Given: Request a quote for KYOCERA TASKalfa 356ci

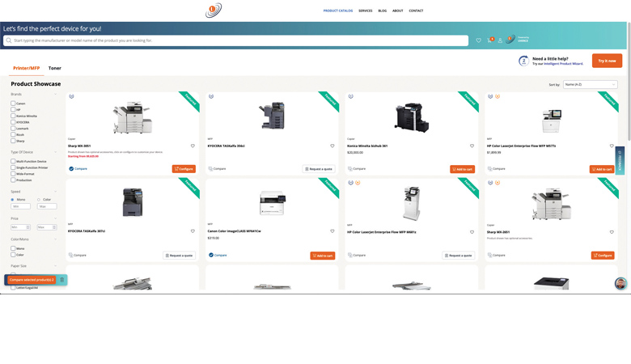Looking at the screenshot, I should click(x=319, y=169).
